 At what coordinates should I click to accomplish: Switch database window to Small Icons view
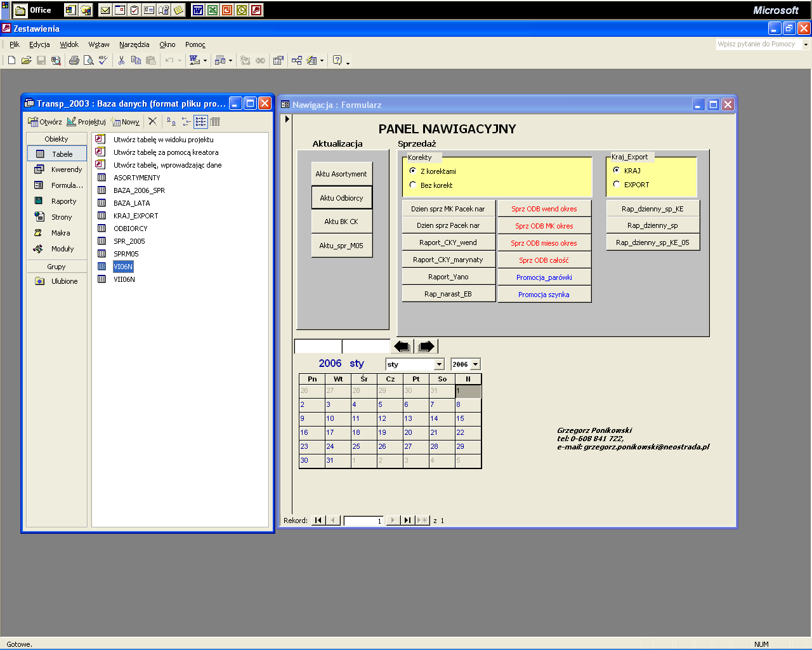(x=186, y=121)
